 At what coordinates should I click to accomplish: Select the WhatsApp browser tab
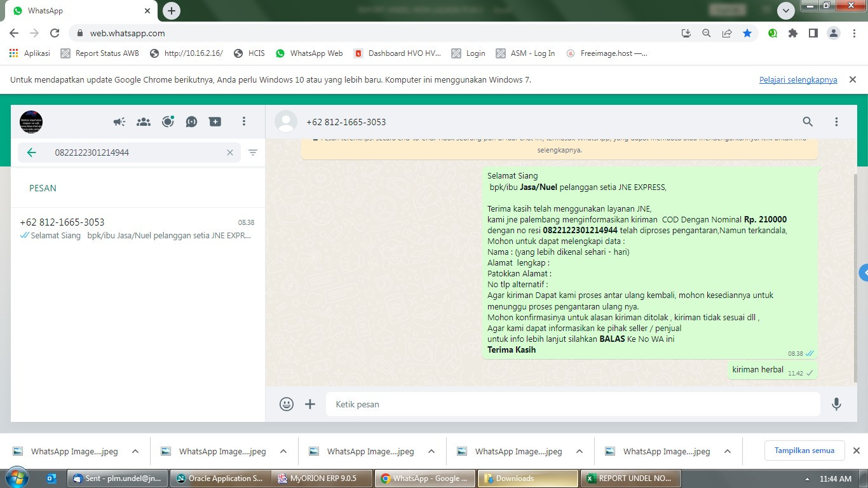[81, 11]
